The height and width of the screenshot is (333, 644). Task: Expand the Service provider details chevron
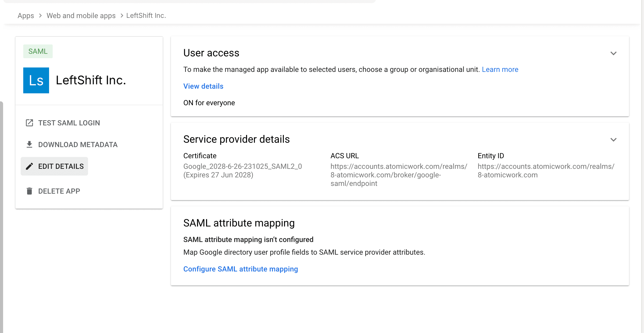[x=614, y=140]
